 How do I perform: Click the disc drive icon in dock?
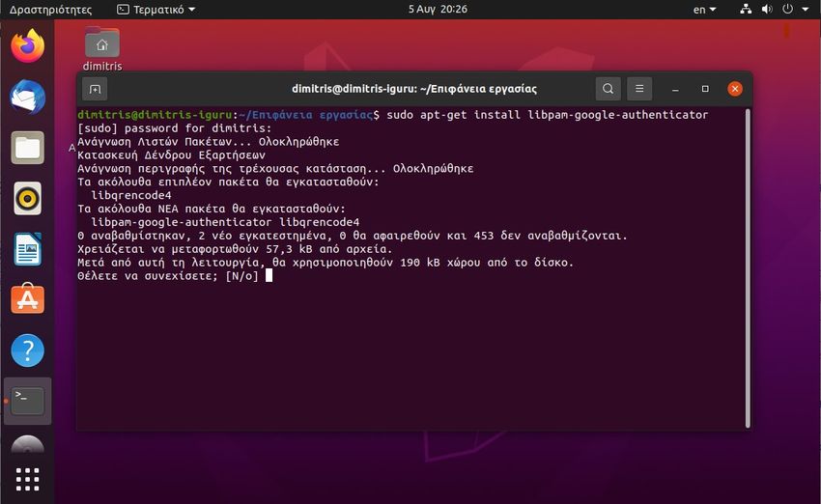click(x=28, y=444)
